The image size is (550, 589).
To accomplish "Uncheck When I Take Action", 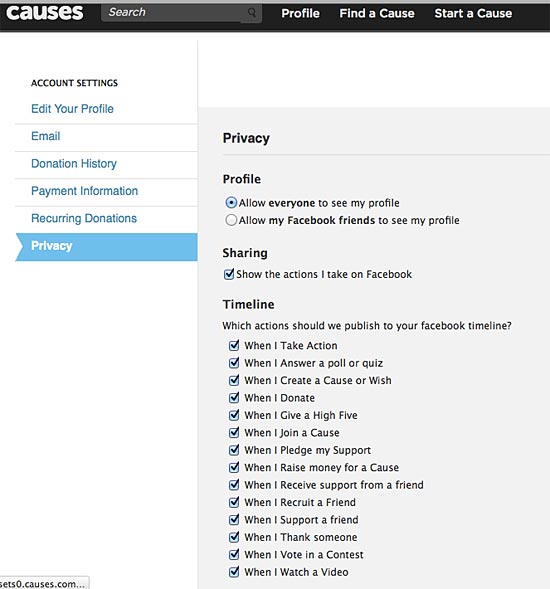I will point(234,345).
